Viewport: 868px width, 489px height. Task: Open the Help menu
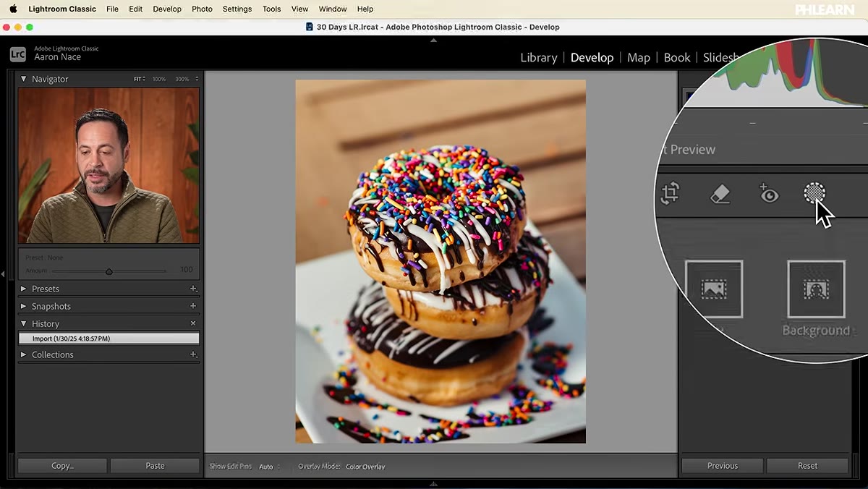[365, 9]
